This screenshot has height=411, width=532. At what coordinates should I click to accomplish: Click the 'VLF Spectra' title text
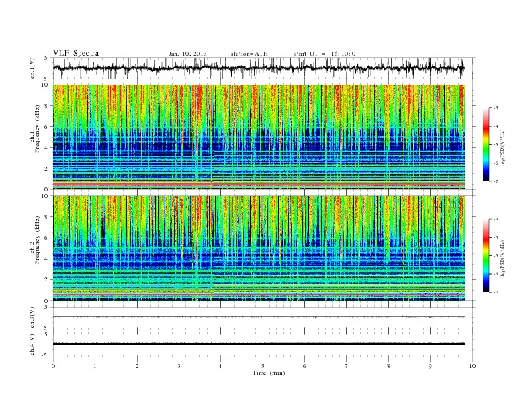pyautogui.click(x=76, y=53)
